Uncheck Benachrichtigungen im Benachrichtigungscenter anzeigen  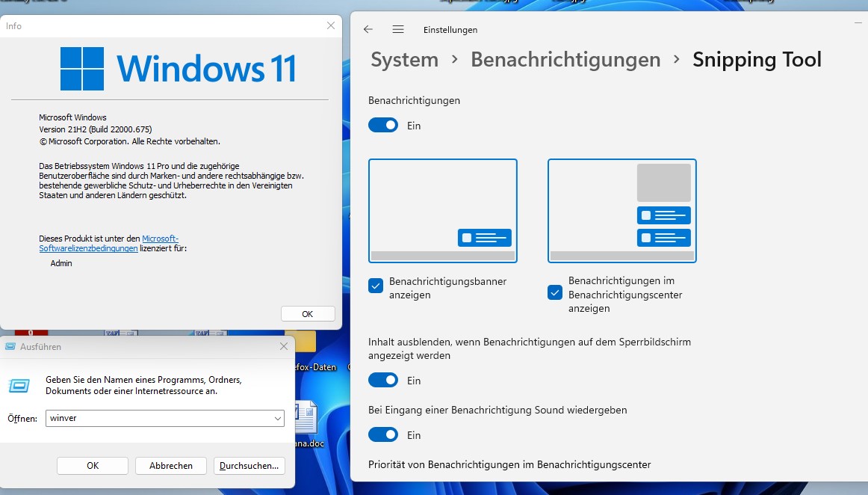click(555, 292)
